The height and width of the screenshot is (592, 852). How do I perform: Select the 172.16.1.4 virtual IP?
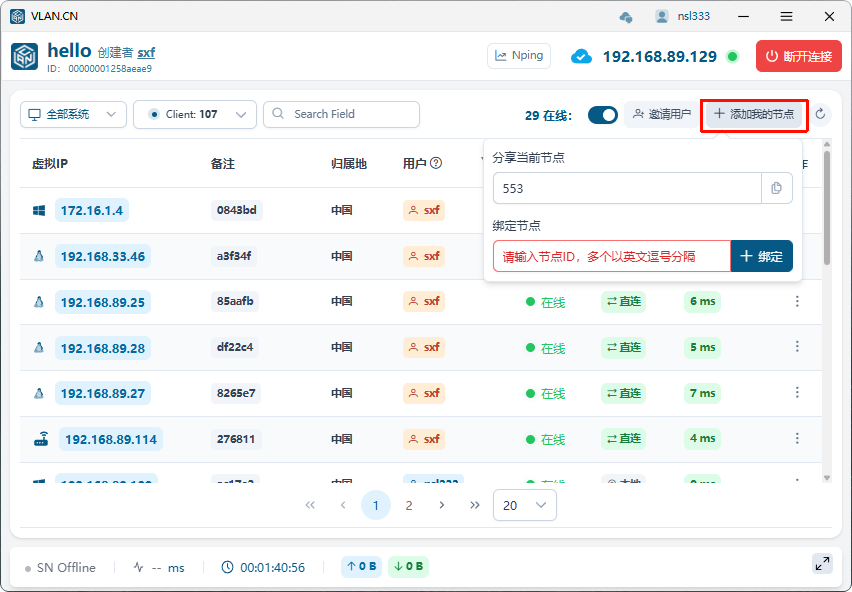pyautogui.click(x=92, y=210)
